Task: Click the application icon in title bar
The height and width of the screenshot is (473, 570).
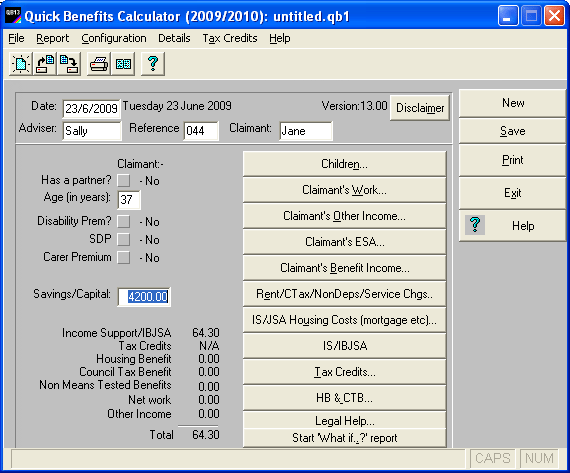Action: (13, 16)
